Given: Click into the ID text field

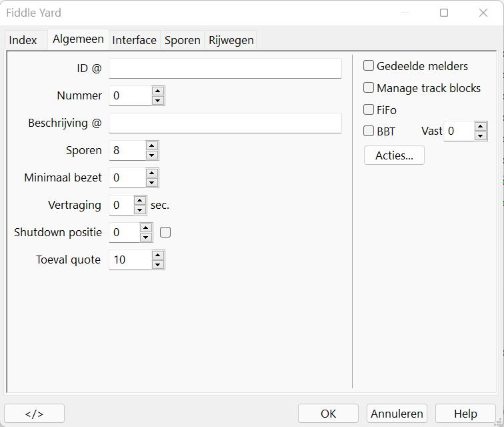Looking at the screenshot, I should [225, 68].
